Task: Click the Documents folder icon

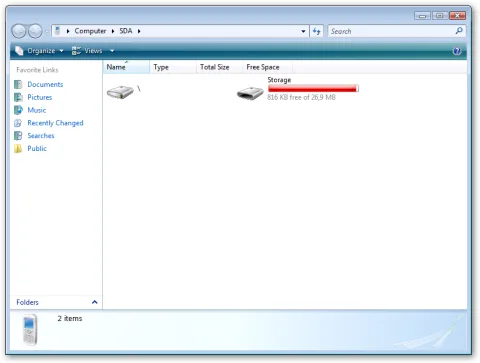Action: (18, 84)
